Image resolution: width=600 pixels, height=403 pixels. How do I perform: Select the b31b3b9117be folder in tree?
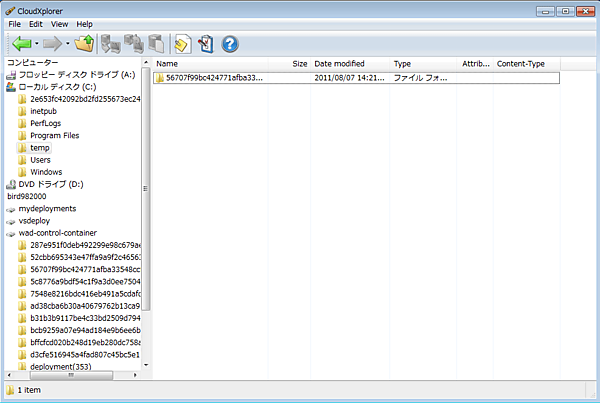click(x=79, y=318)
